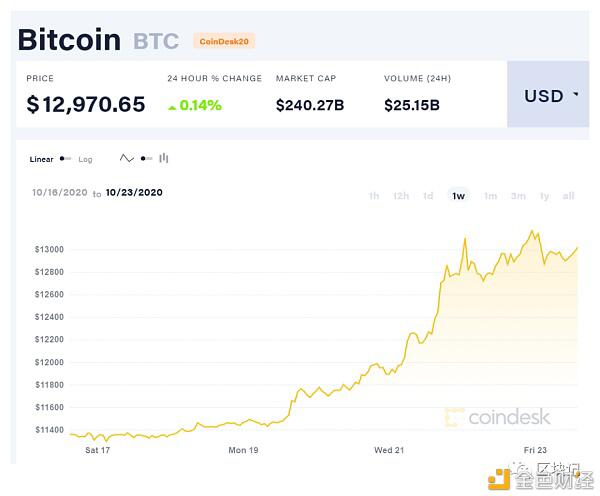Click the start date 10/16/2020

[58, 192]
